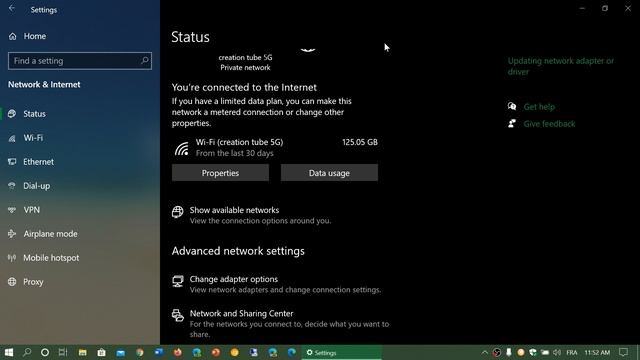Open taskbar Search

[27, 352]
